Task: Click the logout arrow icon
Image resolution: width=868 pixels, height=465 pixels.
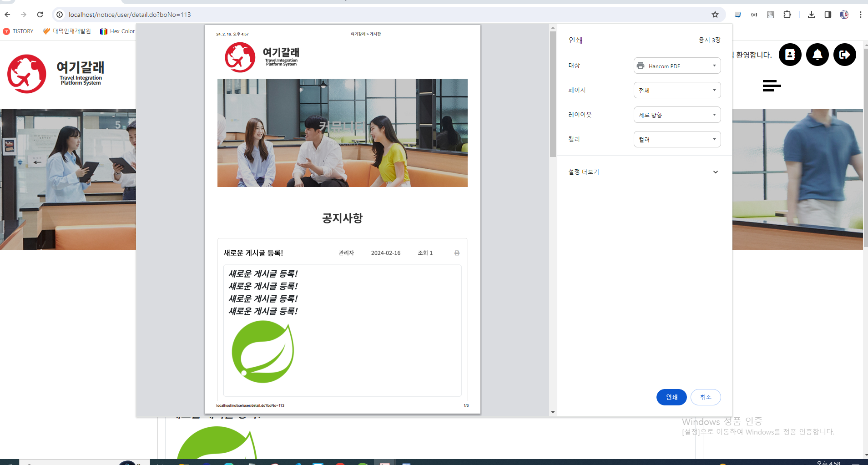Action: (x=845, y=55)
